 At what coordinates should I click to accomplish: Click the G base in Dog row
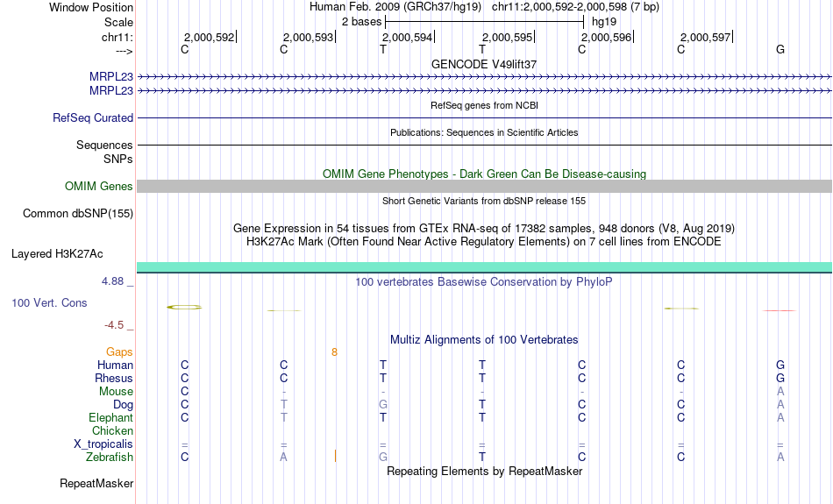pos(383,405)
